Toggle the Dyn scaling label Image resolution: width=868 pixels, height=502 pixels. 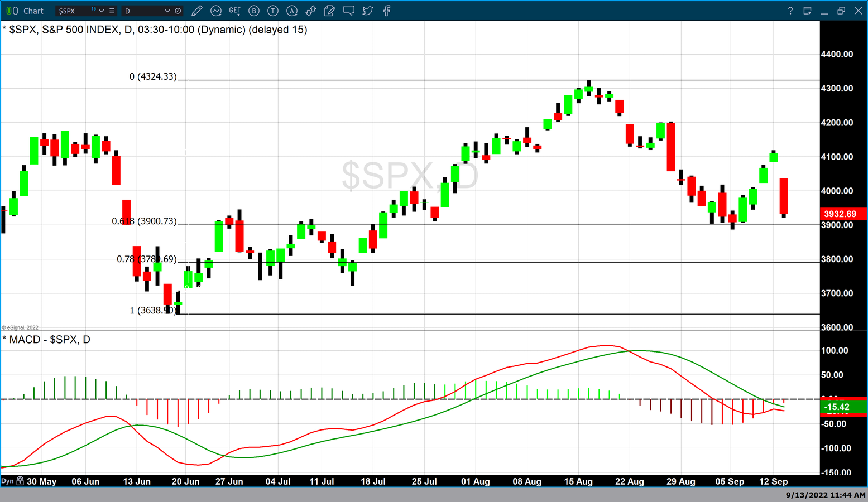point(7,481)
